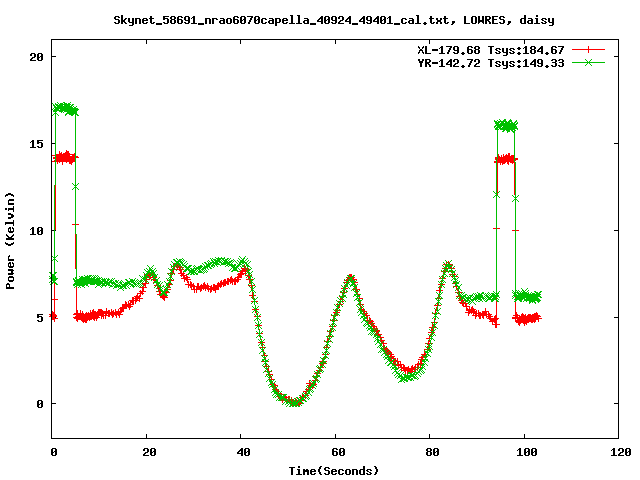This screenshot has width=640, height=480.
Task: Click the x-axis tick label 60
Action: click(x=338, y=452)
